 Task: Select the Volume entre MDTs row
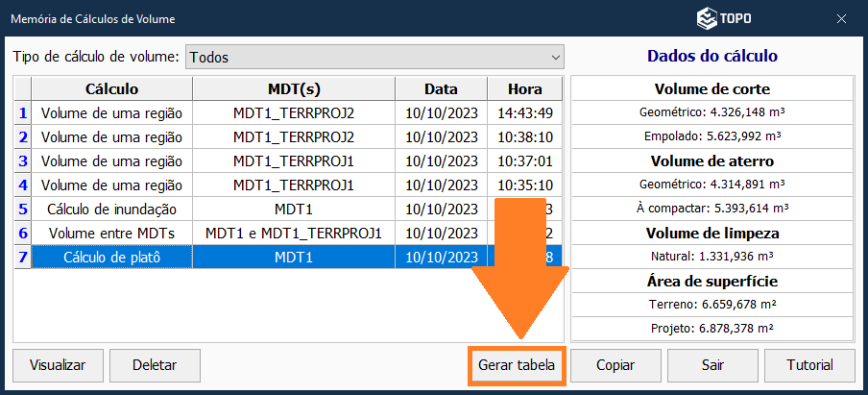point(111,233)
